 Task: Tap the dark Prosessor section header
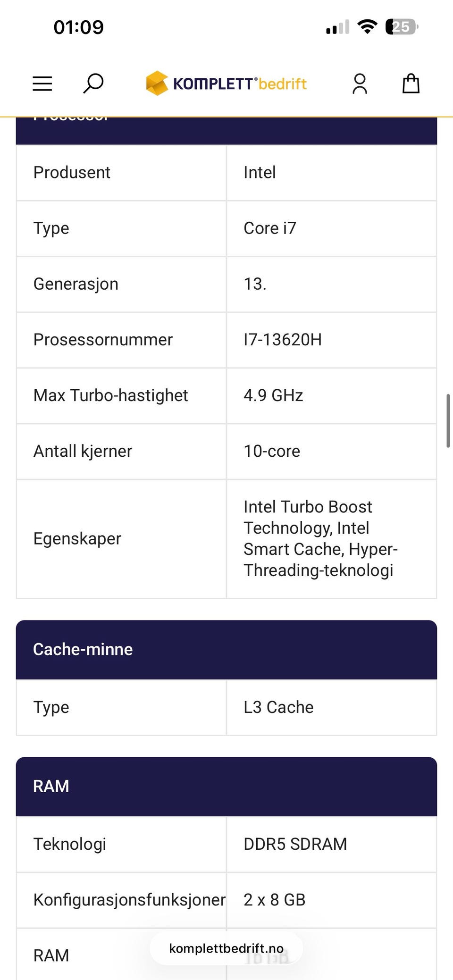(x=226, y=131)
